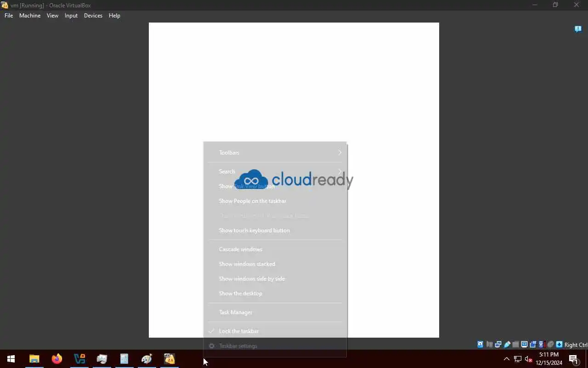Open the x64 2.6 taskbar app
The height and width of the screenshot is (368, 588).
pyautogui.click(x=170, y=359)
